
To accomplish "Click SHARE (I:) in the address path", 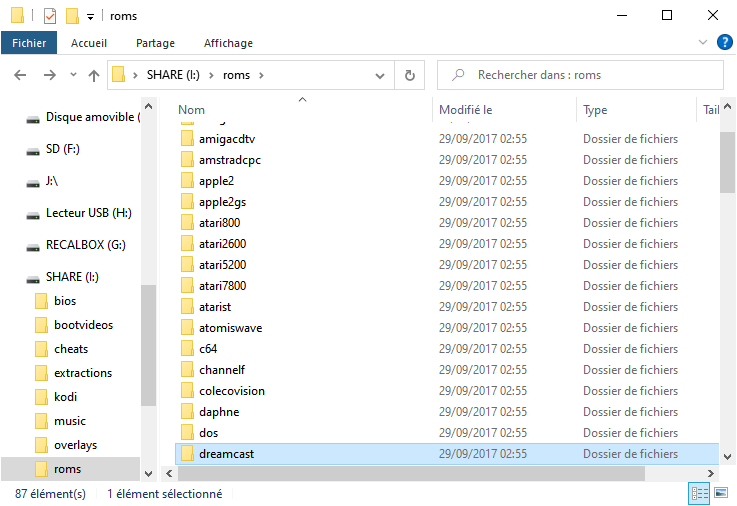I will [178, 75].
